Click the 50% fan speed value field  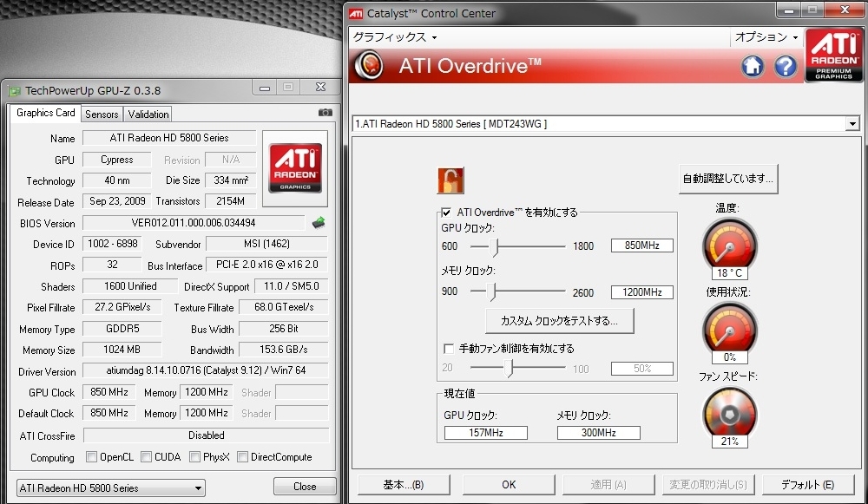pyautogui.click(x=642, y=369)
